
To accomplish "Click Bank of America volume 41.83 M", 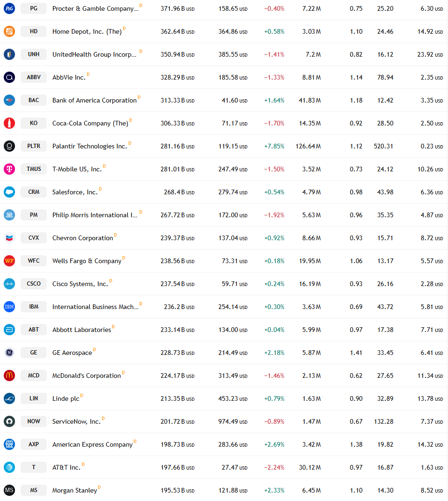I will coord(309,100).
